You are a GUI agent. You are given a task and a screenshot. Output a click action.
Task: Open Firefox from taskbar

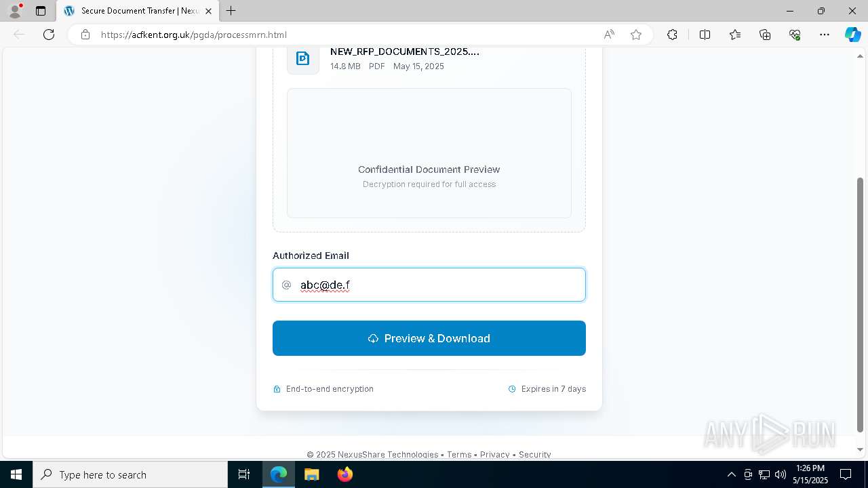point(345,474)
